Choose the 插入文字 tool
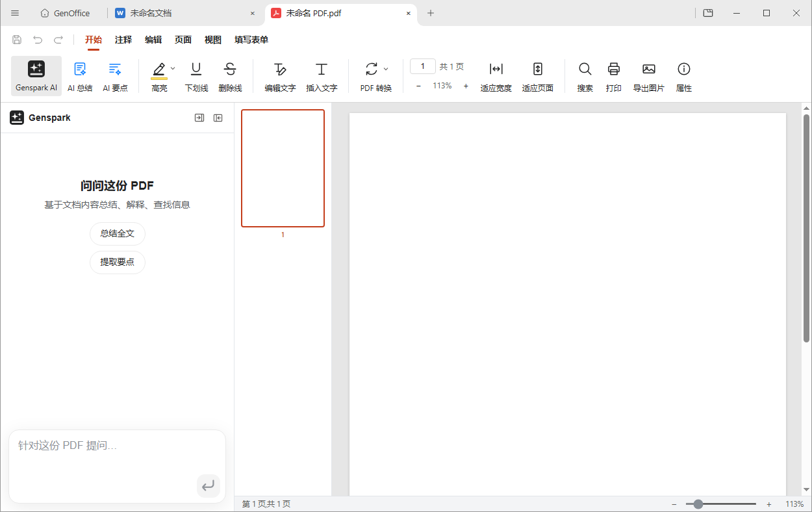The image size is (812, 512). 322,76
